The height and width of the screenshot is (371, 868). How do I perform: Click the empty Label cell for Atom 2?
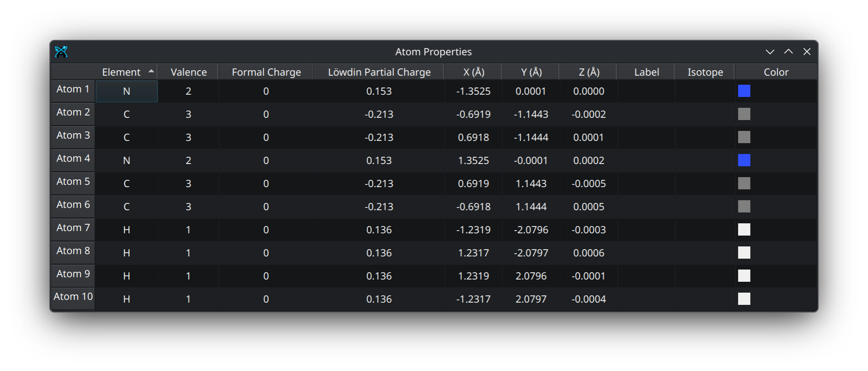646,115
